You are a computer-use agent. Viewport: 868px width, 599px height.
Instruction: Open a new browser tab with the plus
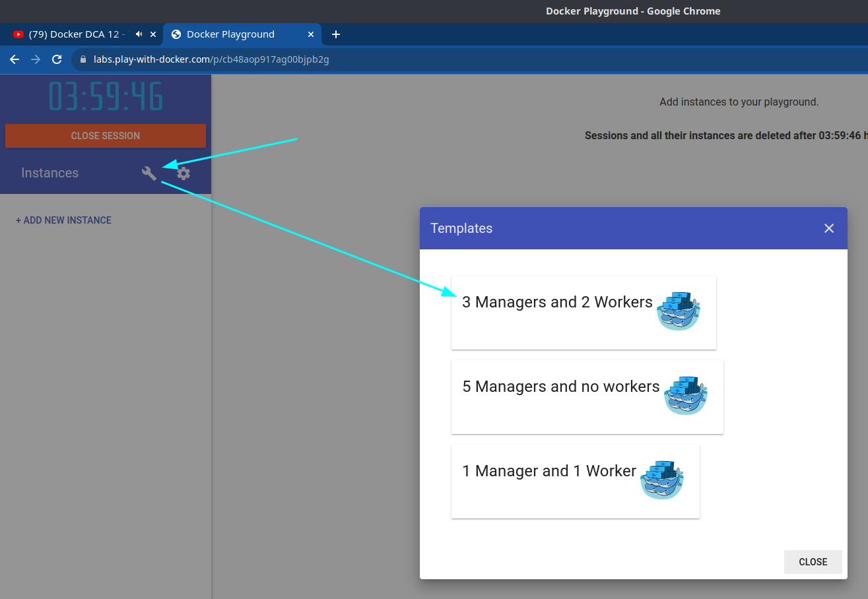click(x=336, y=34)
